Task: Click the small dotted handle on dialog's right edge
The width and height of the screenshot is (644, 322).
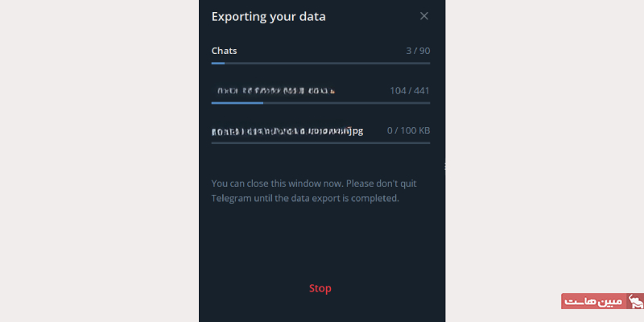Action: (x=445, y=167)
